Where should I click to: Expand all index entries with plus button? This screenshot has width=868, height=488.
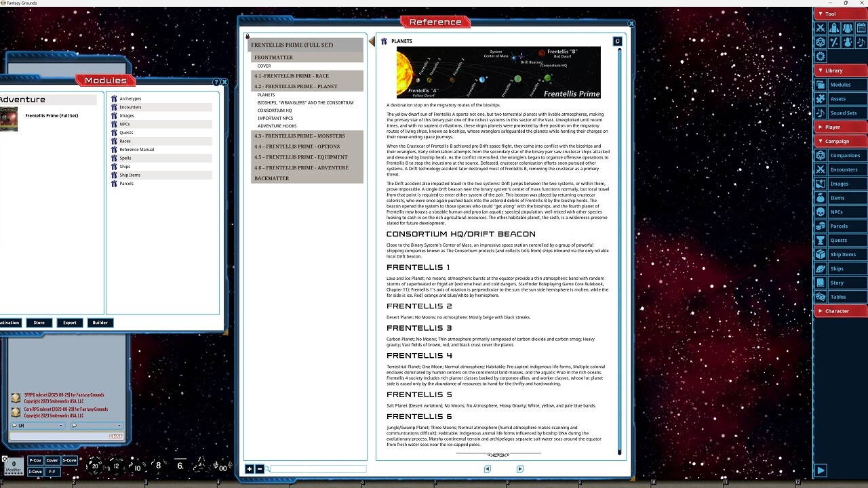pyautogui.click(x=250, y=469)
